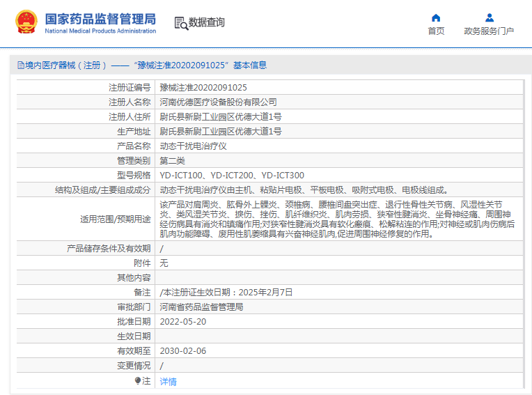Select approval date 2022-05-20
Image resolution: width=532 pixels, height=395 pixels.
point(183,321)
